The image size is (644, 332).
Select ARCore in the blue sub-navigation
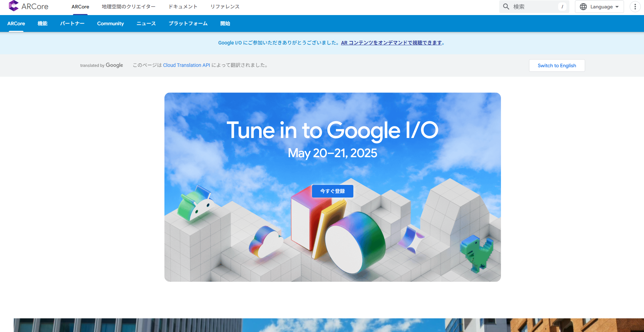(x=16, y=23)
